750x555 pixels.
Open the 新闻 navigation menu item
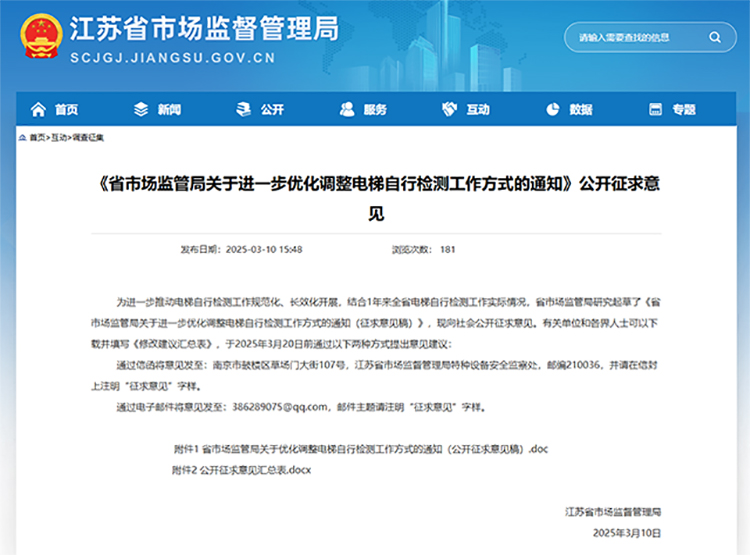169,109
